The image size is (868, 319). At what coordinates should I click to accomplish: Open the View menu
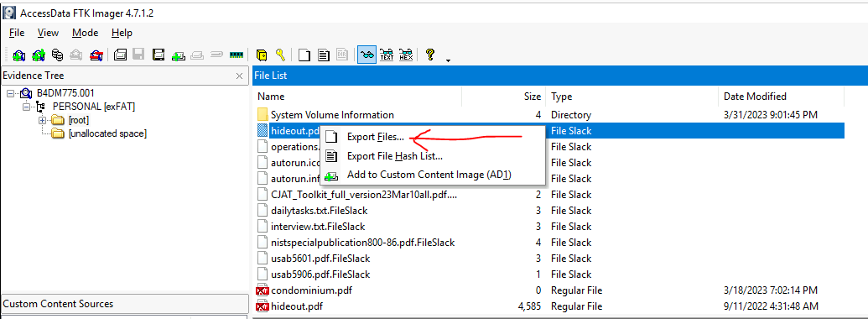[48, 33]
